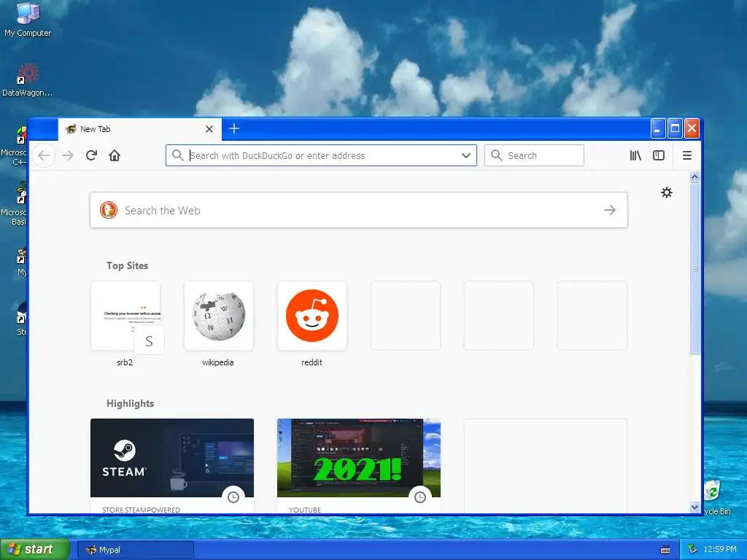The image size is (747, 560).
Task: Open the hamburger application menu
Action: coord(687,155)
